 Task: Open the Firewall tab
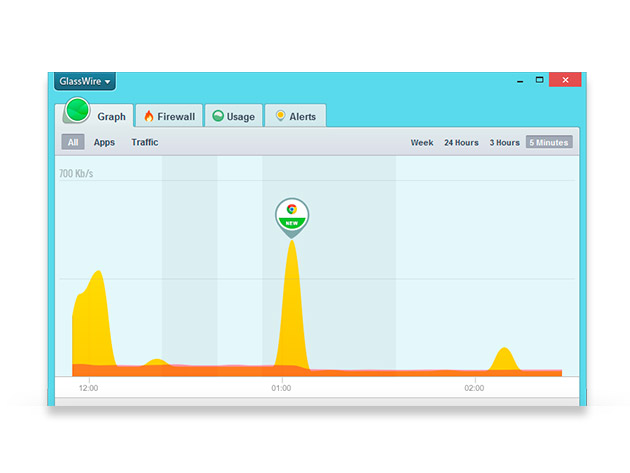point(169,116)
